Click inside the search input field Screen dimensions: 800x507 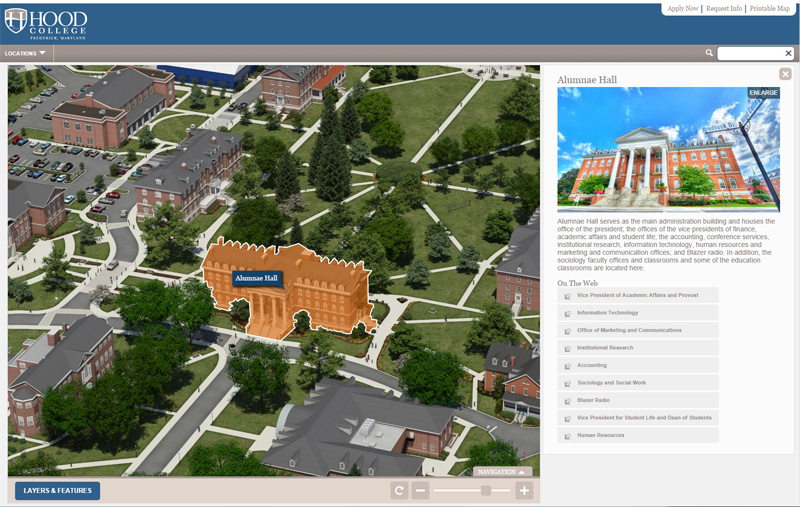tap(749, 53)
